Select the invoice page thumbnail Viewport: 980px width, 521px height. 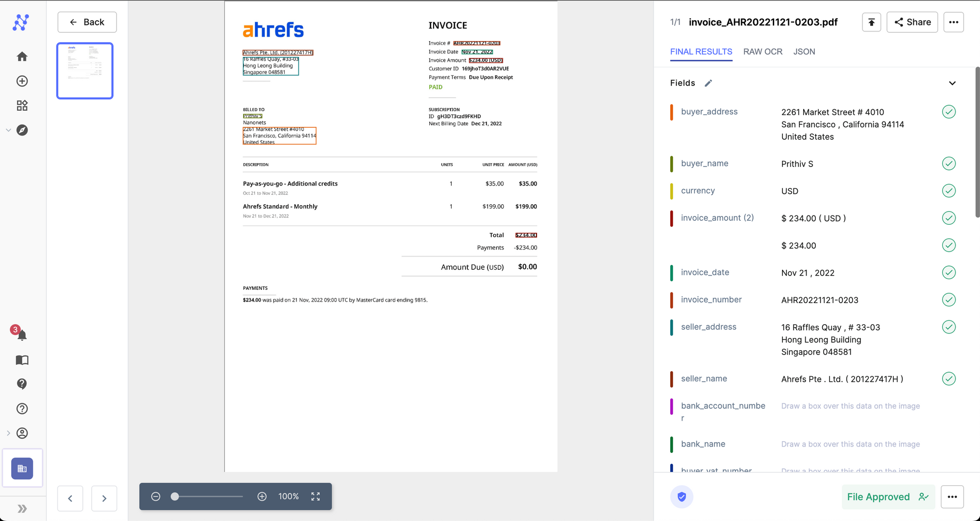coord(84,71)
